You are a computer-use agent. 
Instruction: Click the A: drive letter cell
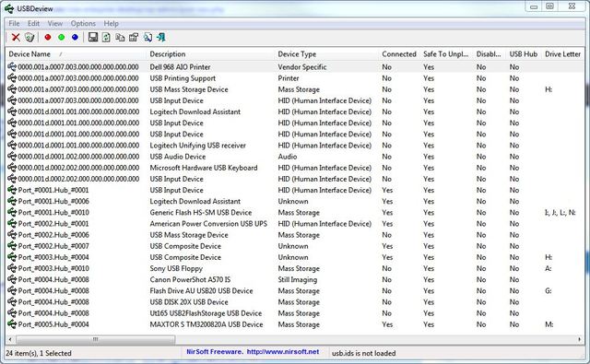click(x=549, y=268)
